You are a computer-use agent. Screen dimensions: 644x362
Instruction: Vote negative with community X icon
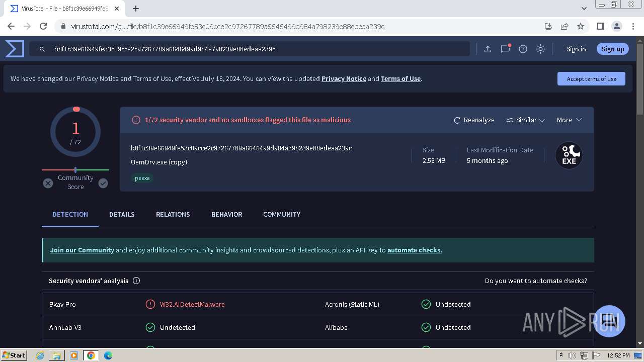(48, 184)
